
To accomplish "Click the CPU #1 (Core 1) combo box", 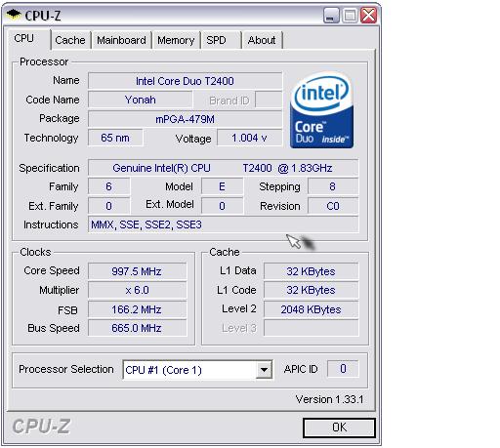I will 197,370.
